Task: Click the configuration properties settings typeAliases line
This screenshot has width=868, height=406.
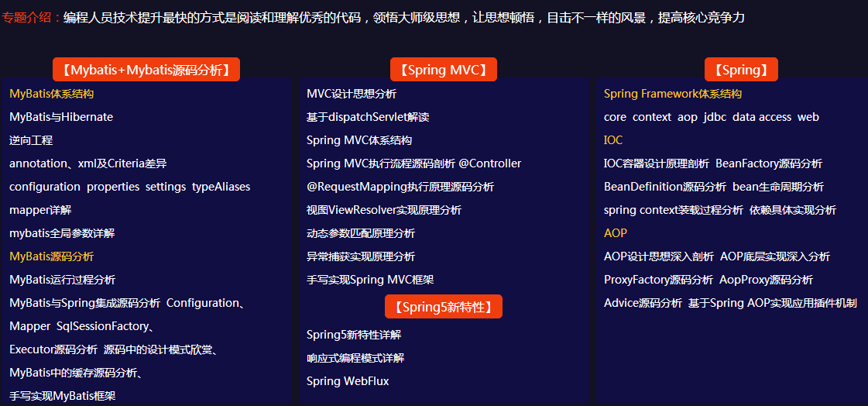Action: [129, 188]
